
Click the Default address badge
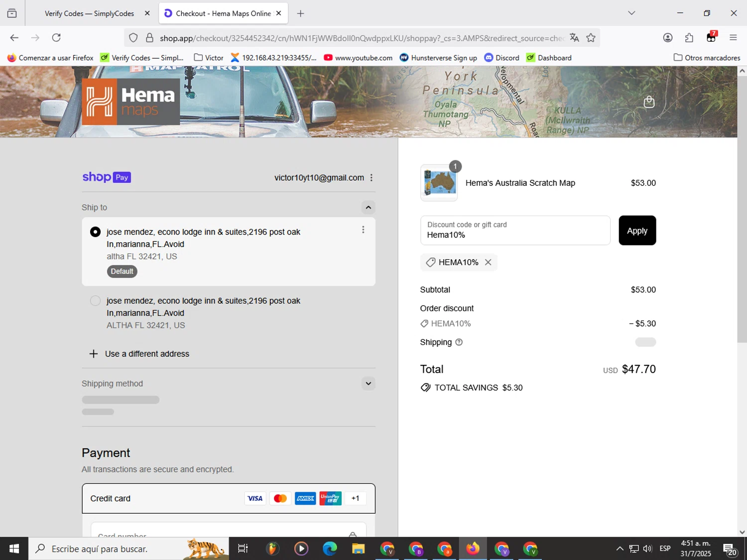click(x=122, y=271)
